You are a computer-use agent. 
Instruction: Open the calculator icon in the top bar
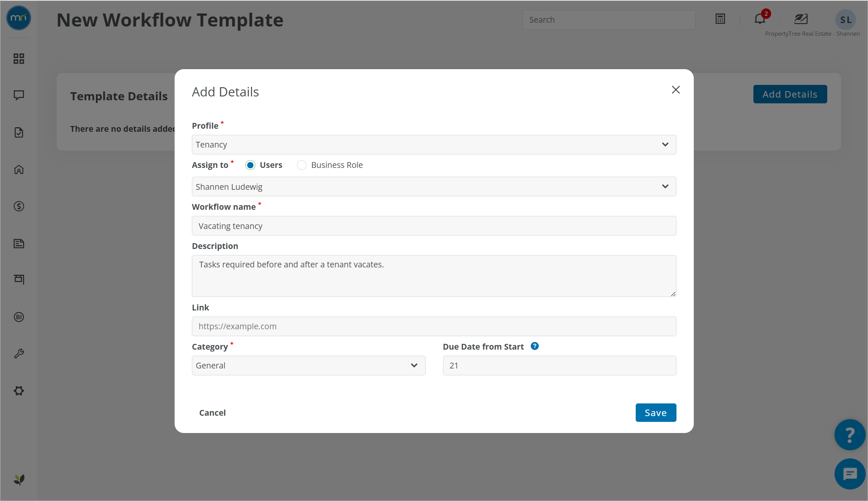720,19
